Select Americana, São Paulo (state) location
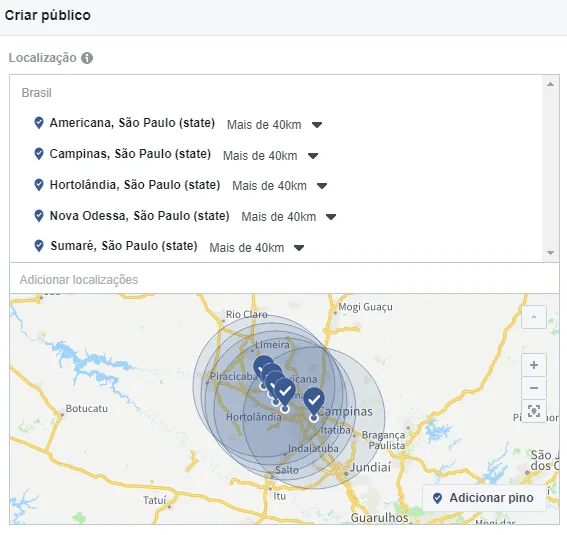Viewport: 567px width, 535px height. [132, 123]
